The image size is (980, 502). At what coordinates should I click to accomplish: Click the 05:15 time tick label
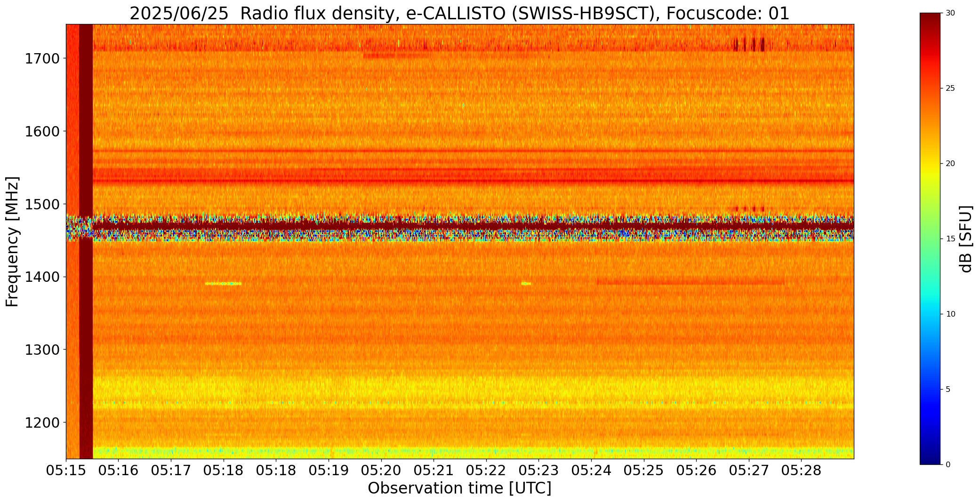point(66,470)
